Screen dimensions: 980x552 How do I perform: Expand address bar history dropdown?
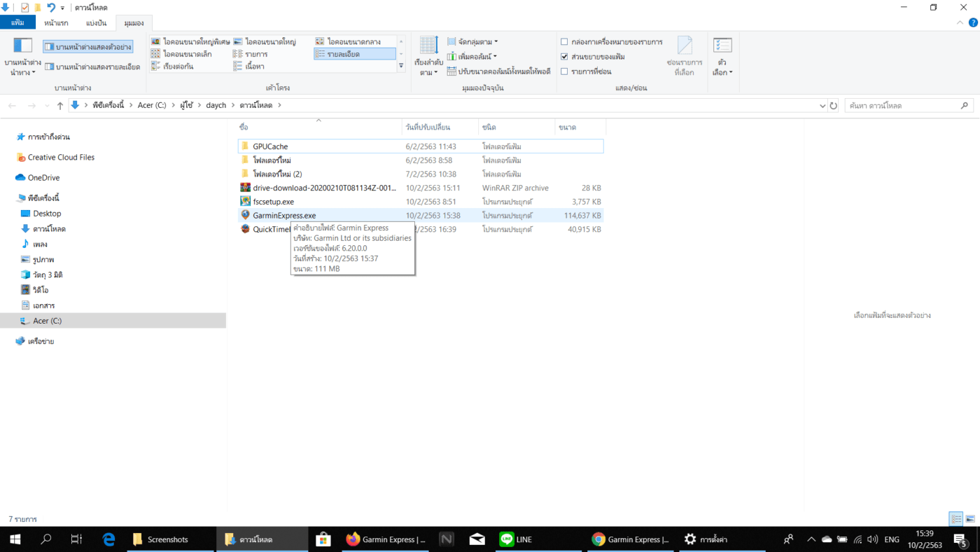pyautogui.click(x=822, y=105)
